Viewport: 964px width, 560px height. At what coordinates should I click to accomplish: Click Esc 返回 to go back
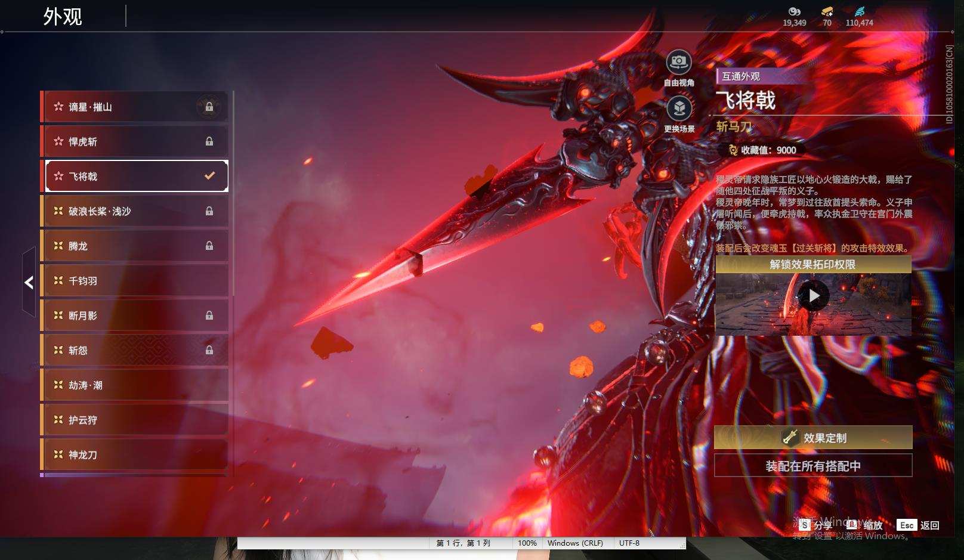918,525
